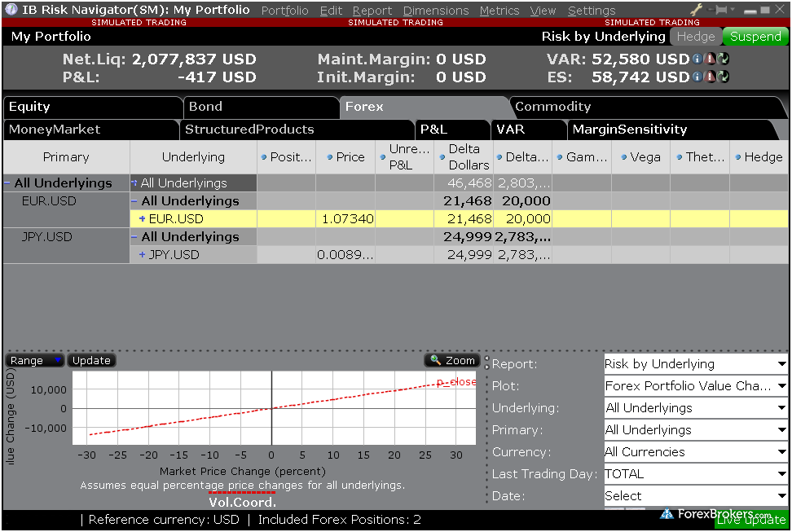Collapse All Underlyings group under EUR.USD

(134, 201)
